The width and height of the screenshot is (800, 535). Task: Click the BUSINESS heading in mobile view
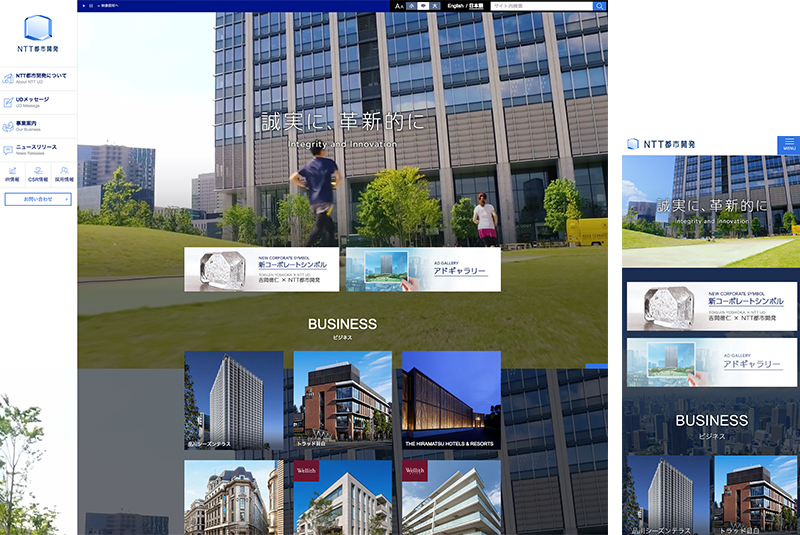tap(712, 420)
